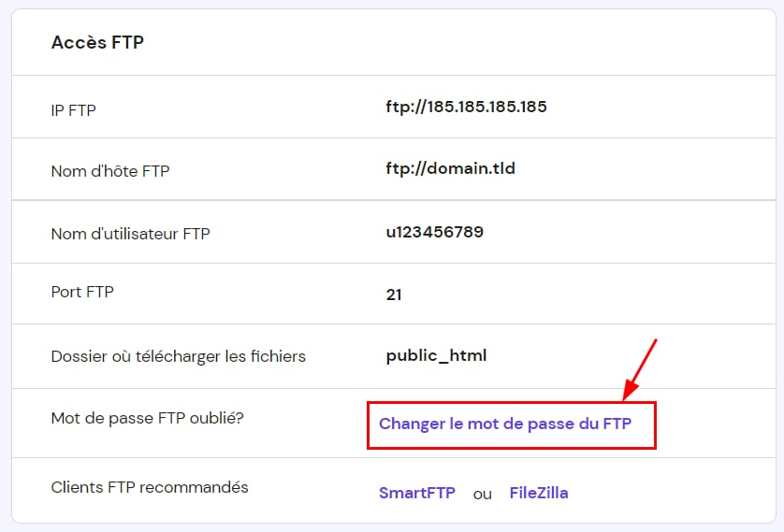Click the Nom d'hôte FTP label
Viewport: 784px width, 532px height.
(109, 171)
